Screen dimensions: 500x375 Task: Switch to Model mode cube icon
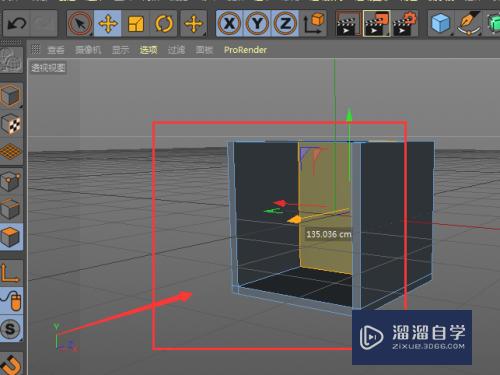[x=11, y=96]
